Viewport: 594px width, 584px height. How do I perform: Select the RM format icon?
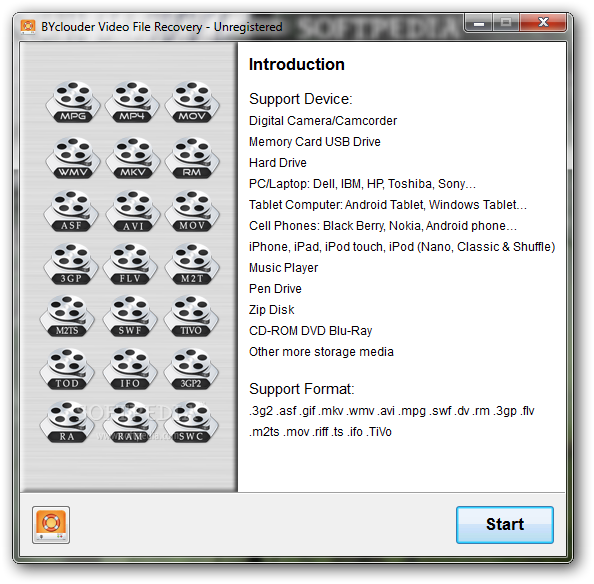tap(192, 158)
